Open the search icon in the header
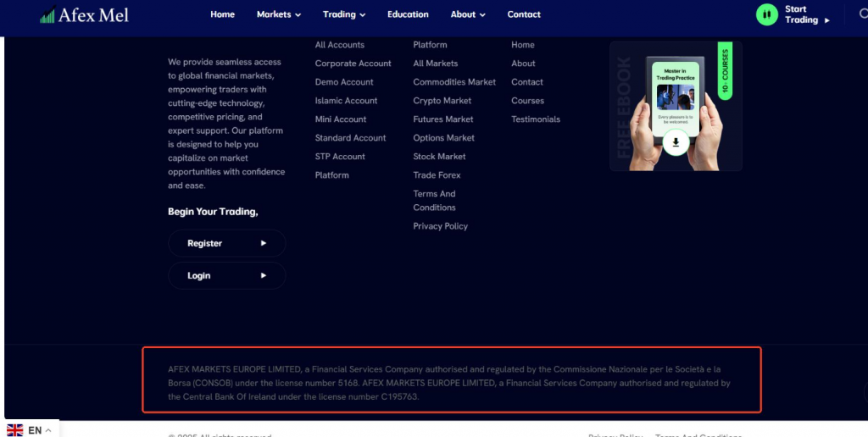Screen dimensions: 868x437 (863, 14)
